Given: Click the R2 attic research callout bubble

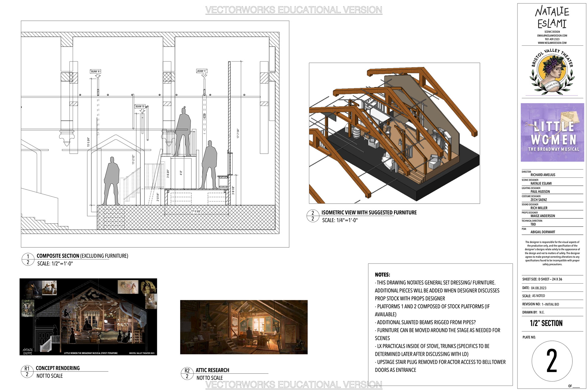Looking at the screenshot, I should pyautogui.click(x=187, y=373).
